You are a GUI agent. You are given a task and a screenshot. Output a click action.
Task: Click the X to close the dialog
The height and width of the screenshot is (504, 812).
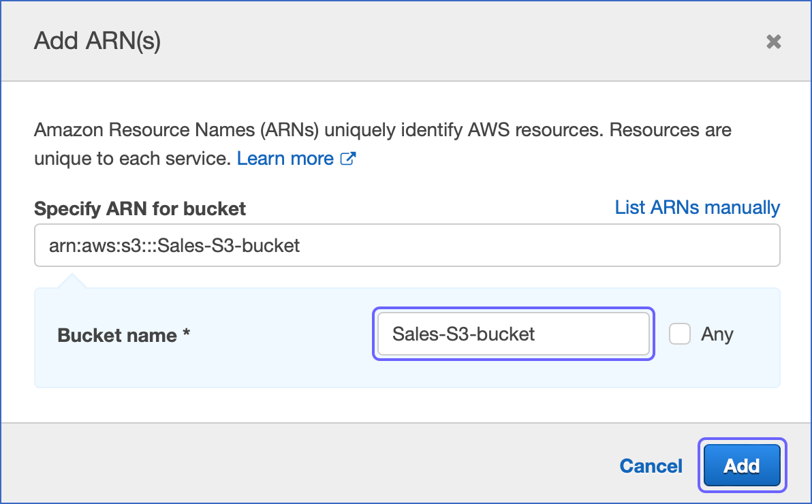(x=774, y=42)
